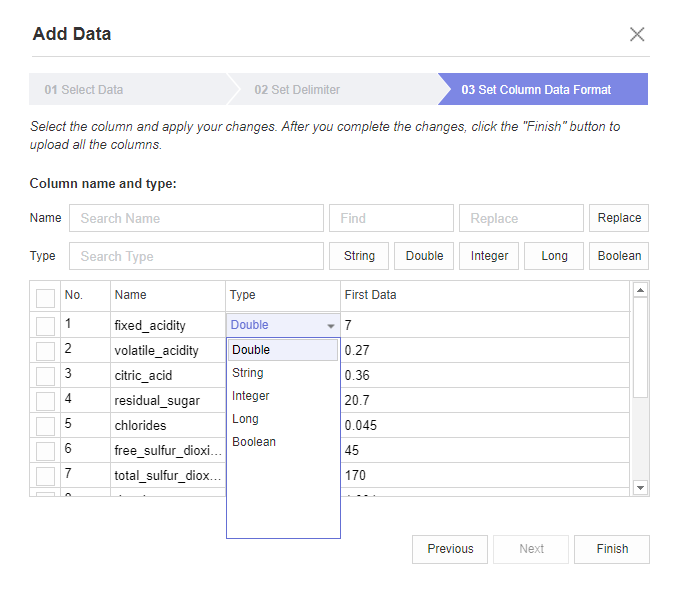Check the fixed_acidity row checkbox

(x=45, y=326)
